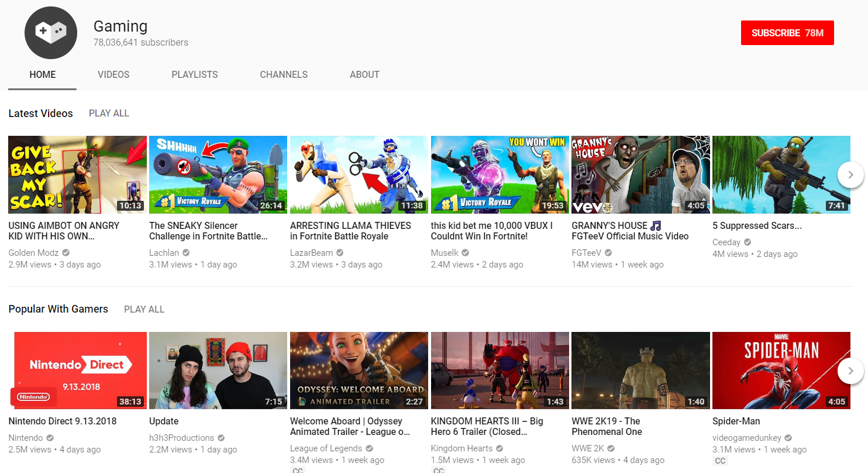Open title 'WWE 2K19 - The Phenomenal One'
868x473 pixels.
click(x=607, y=426)
